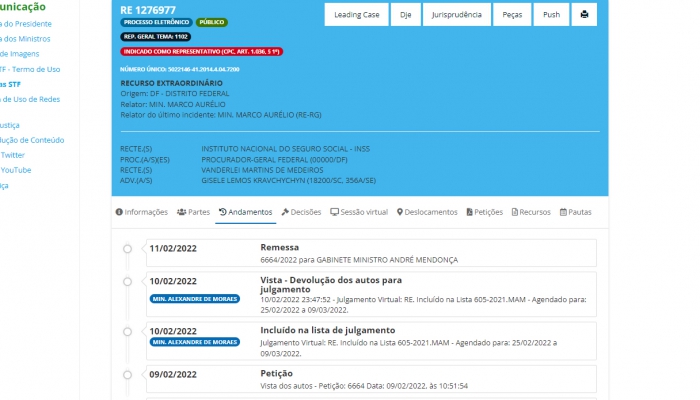Open the Partes tab with people icon
The image size is (700, 400).
pos(193,212)
